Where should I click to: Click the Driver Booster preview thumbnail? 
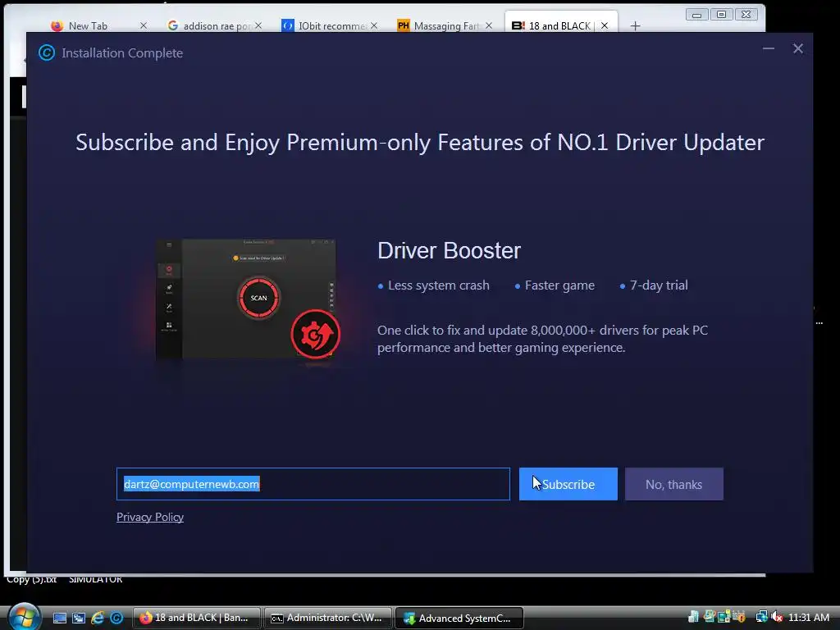245,299
